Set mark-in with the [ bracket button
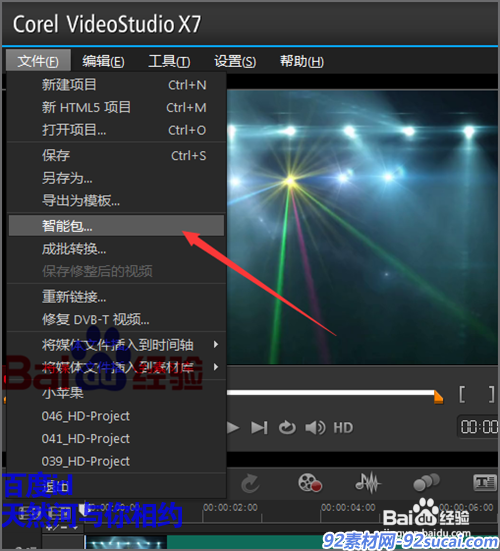 [x=462, y=394]
